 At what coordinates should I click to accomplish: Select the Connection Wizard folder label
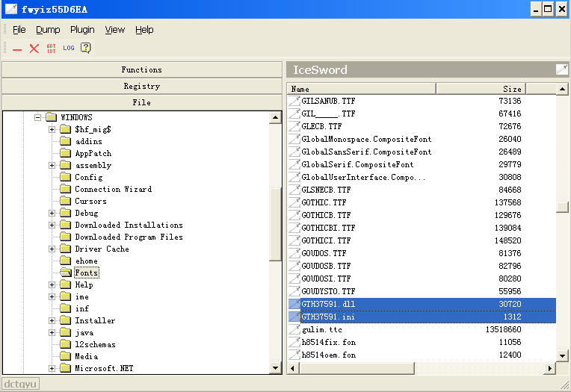tap(114, 189)
